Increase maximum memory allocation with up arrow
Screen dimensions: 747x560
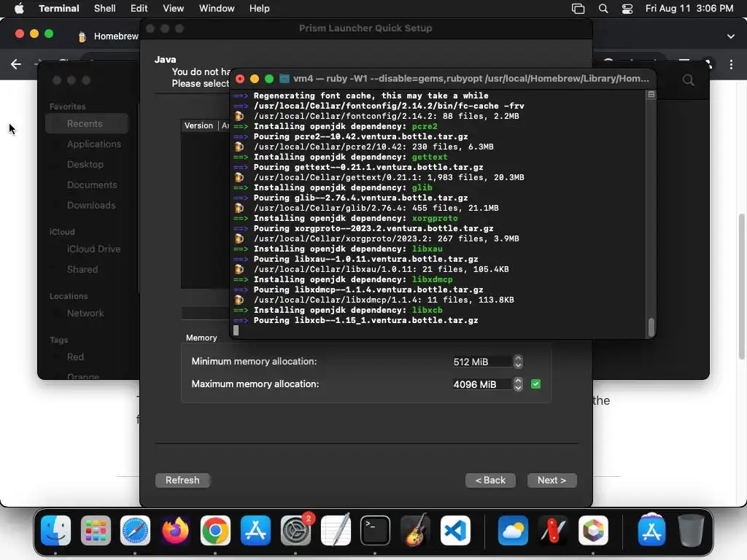pyautogui.click(x=519, y=381)
